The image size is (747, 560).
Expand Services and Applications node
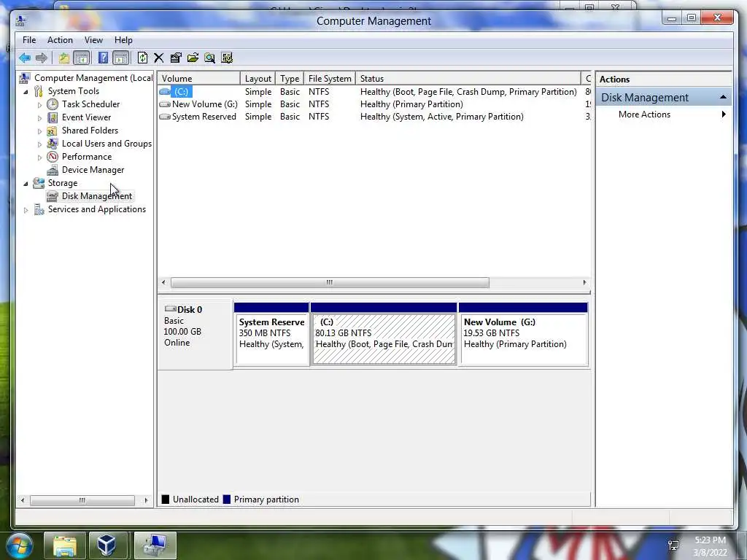click(26, 209)
